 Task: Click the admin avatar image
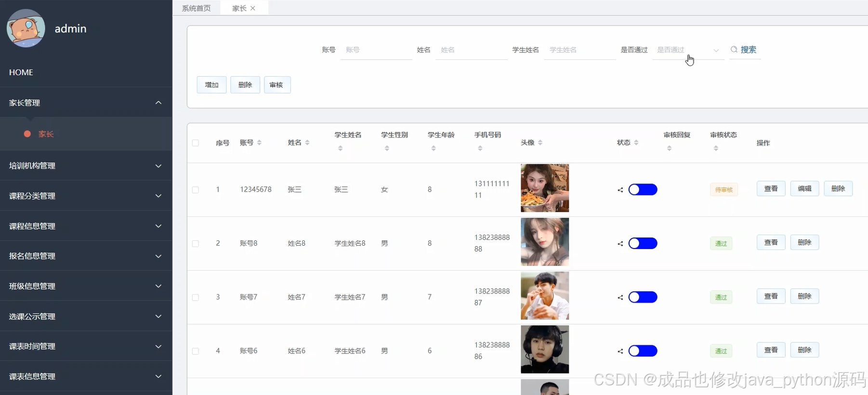point(26,28)
